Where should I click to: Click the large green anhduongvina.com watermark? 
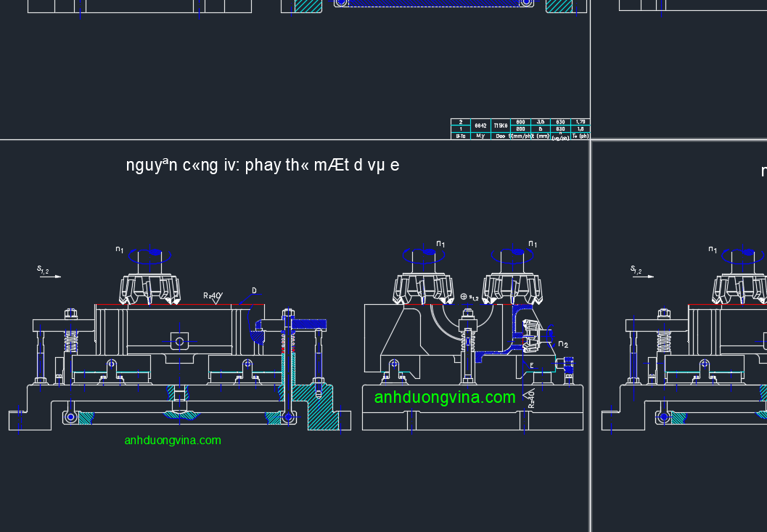445,397
